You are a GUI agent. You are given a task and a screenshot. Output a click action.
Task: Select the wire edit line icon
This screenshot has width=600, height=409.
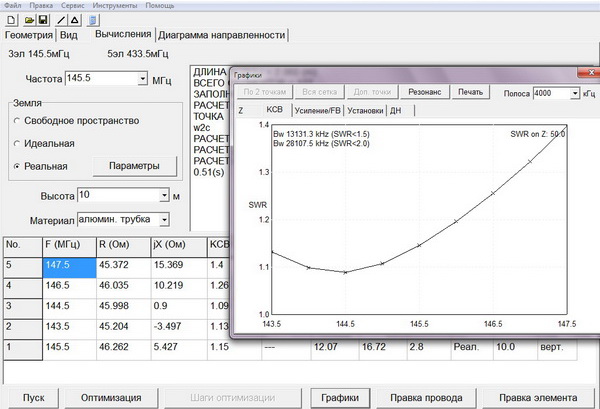[x=61, y=20]
